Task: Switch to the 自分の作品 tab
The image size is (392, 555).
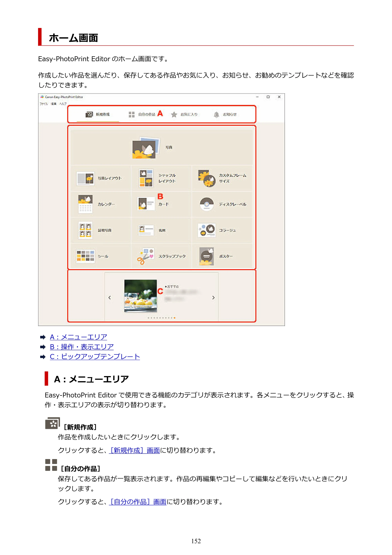Action: click(x=142, y=114)
